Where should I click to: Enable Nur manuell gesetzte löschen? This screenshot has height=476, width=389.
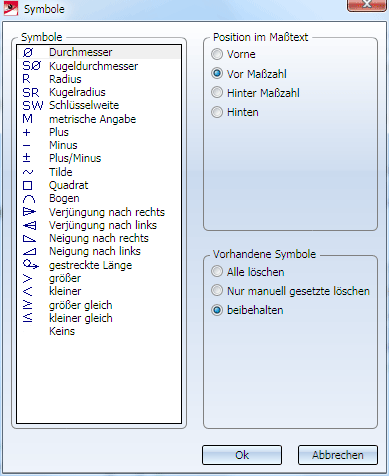point(290,291)
